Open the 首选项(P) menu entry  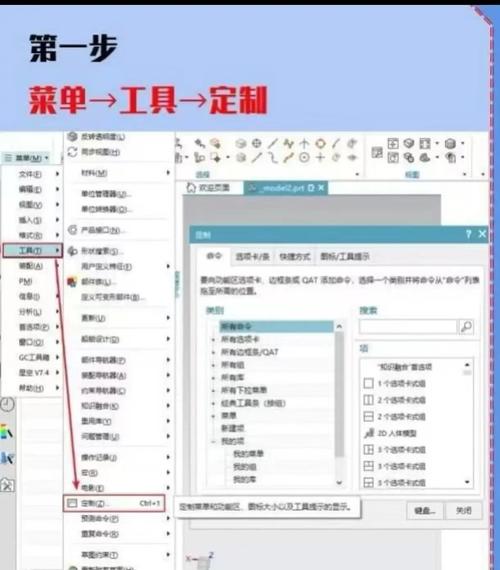click(32, 327)
